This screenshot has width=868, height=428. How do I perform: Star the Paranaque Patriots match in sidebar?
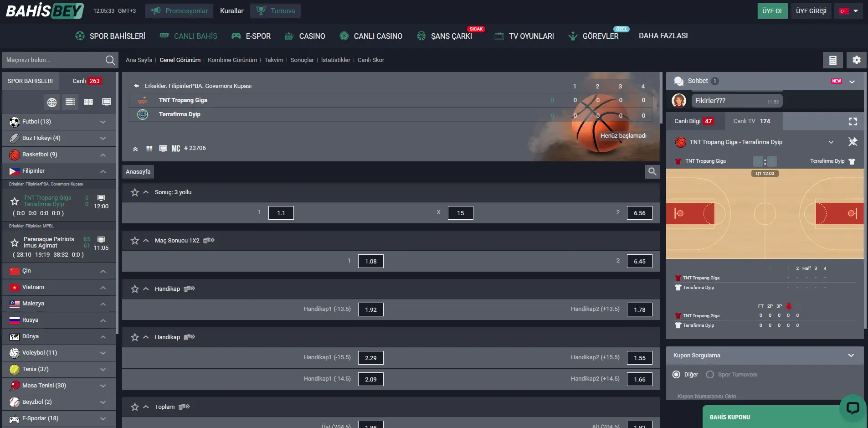pyautogui.click(x=15, y=242)
